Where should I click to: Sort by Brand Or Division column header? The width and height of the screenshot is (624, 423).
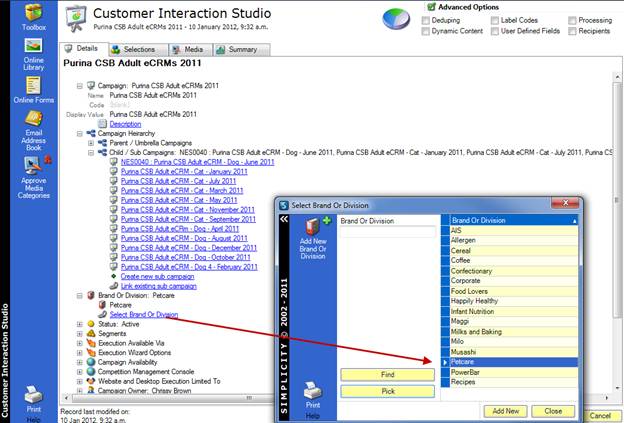pos(513,220)
